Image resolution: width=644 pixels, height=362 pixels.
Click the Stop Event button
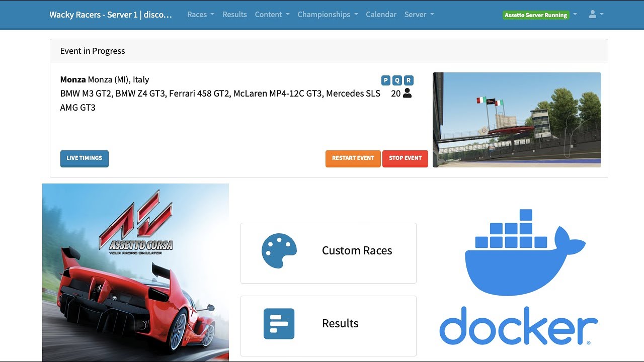click(x=405, y=158)
